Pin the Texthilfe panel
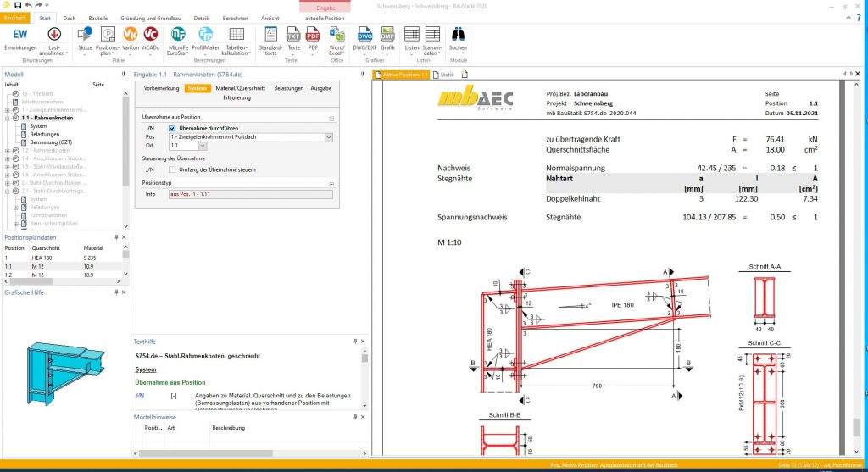Screen dimensions: 868x472 [355, 342]
